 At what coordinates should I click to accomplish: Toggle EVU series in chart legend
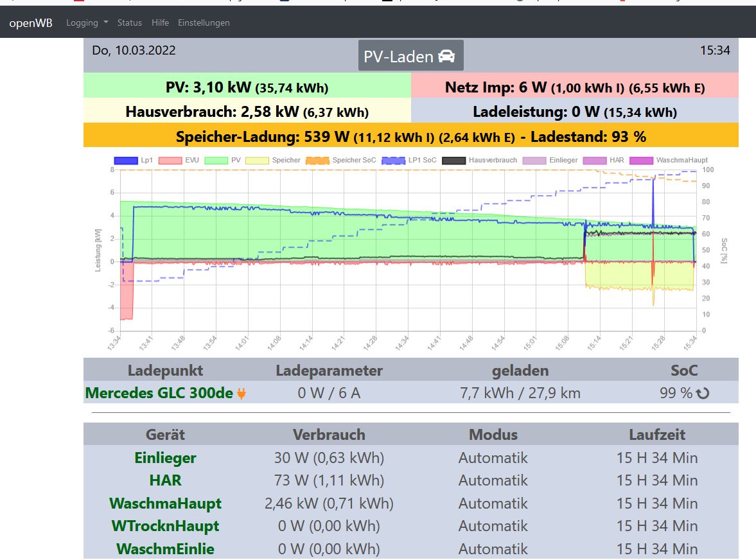pyautogui.click(x=178, y=161)
